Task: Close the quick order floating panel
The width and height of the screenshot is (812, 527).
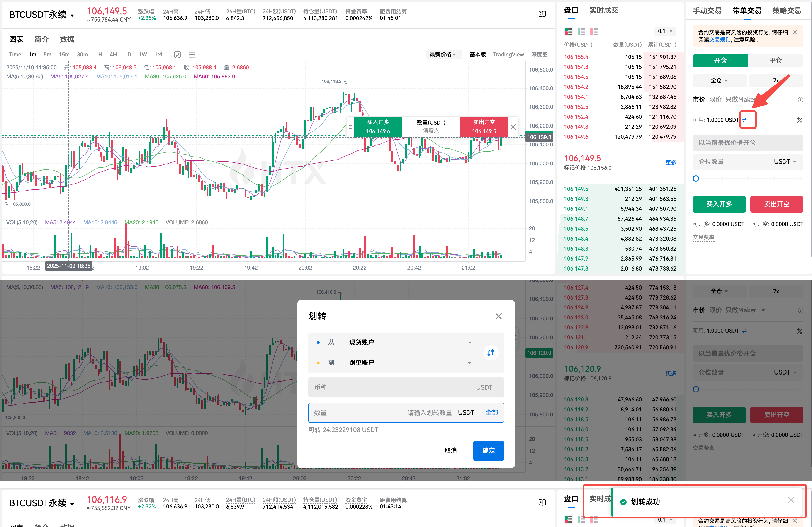Action: click(513, 127)
